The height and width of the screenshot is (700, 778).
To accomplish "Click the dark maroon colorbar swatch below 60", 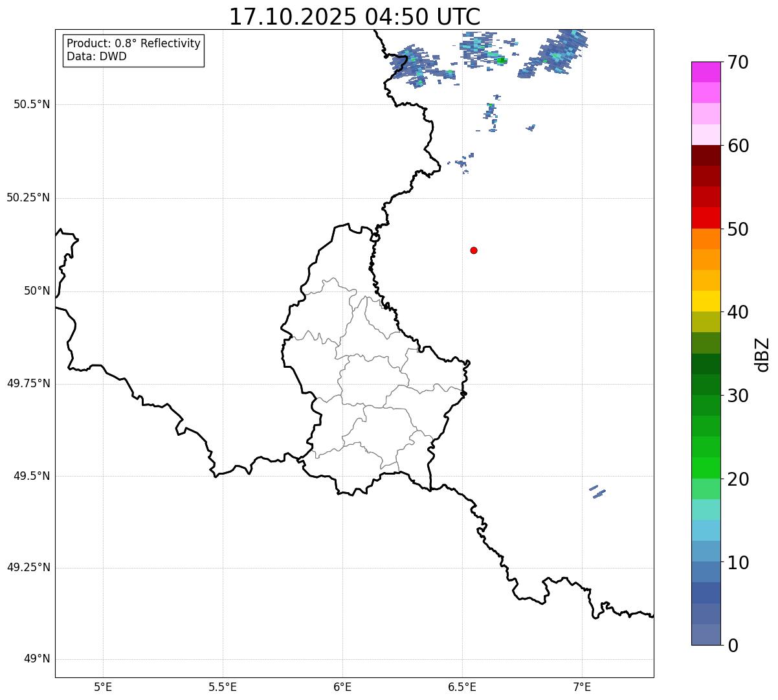I will pyautogui.click(x=706, y=155).
